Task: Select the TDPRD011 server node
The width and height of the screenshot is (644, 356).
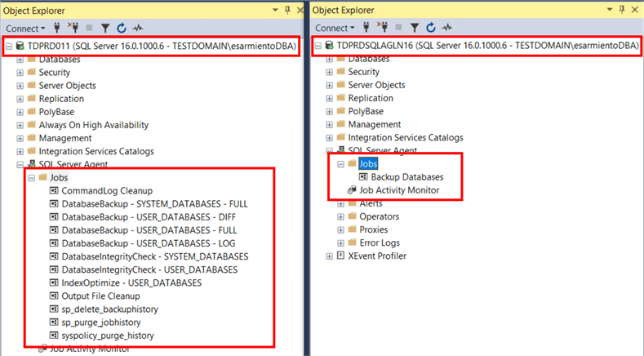Action: pos(162,46)
